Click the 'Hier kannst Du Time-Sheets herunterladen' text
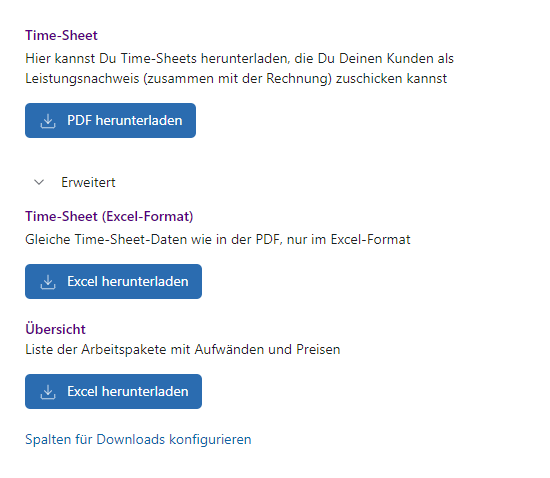 click(x=157, y=58)
